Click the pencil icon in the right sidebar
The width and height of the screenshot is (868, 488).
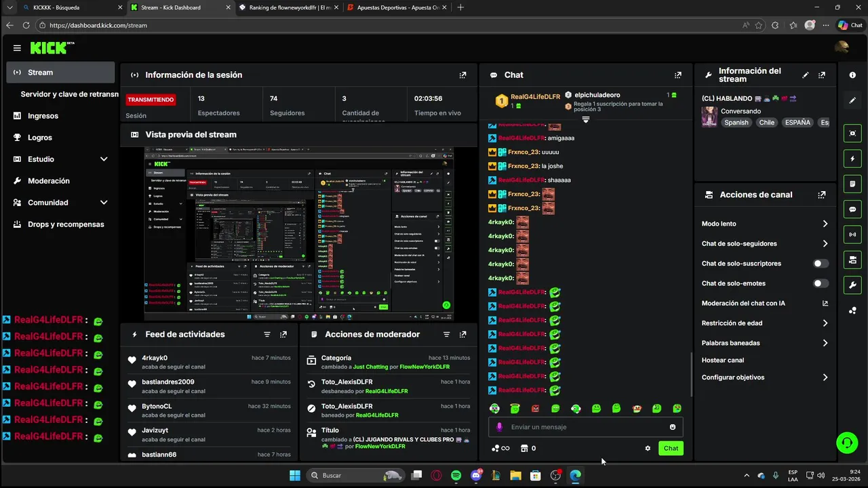[852, 100]
